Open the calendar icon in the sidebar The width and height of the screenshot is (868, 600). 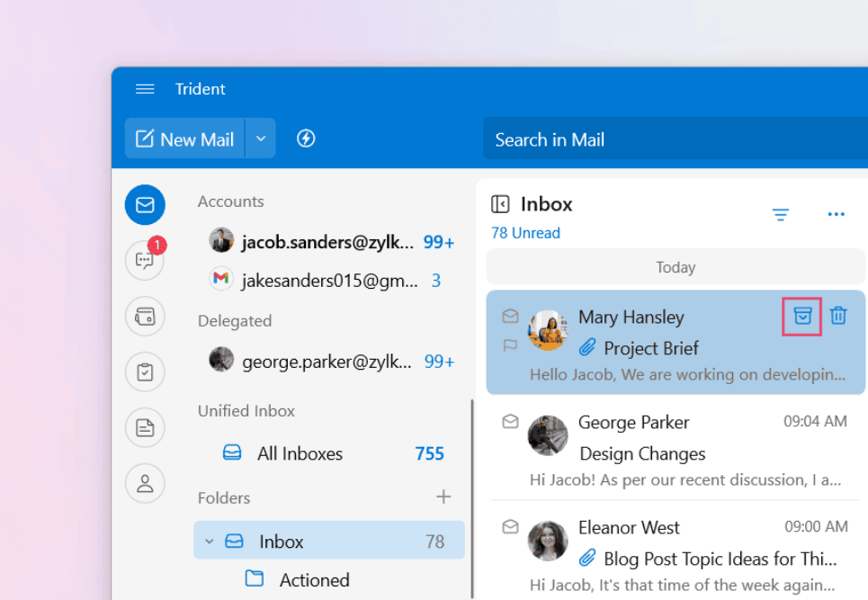coord(145,317)
